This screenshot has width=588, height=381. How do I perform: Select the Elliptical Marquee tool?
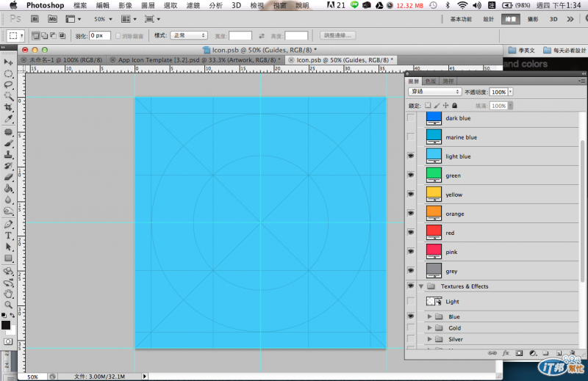[8, 73]
